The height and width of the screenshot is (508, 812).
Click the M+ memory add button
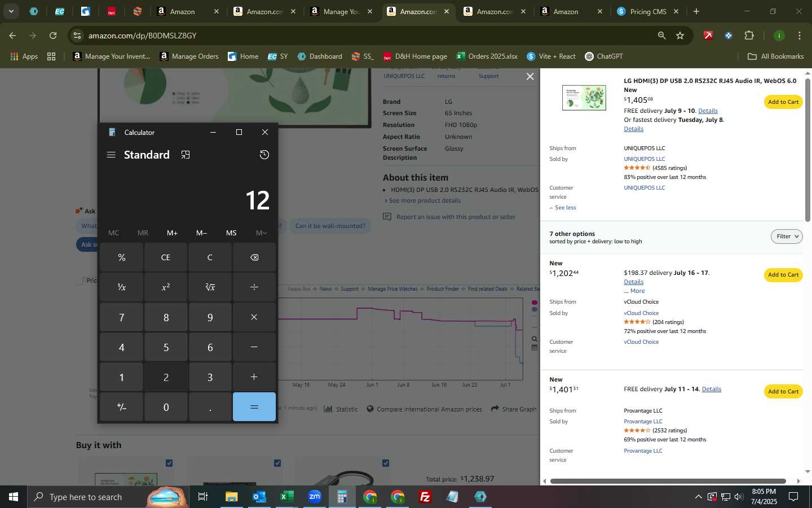[x=172, y=233]
